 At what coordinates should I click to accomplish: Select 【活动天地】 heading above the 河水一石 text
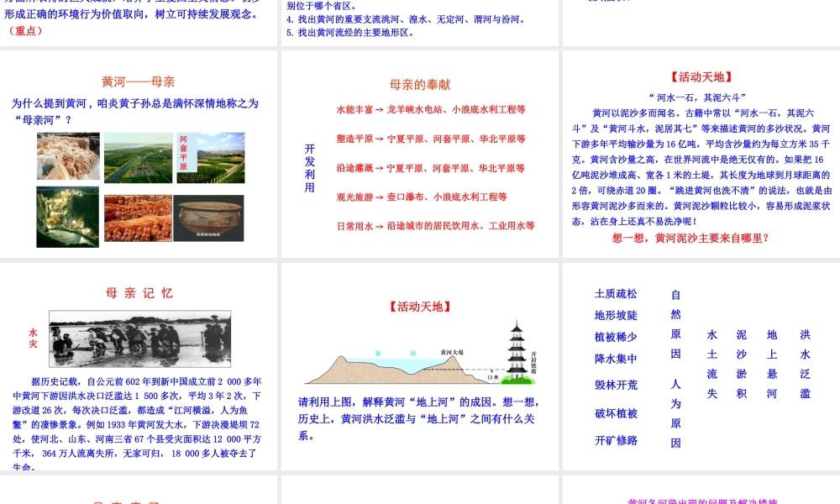pyautogui.click(x=701, y=77)
